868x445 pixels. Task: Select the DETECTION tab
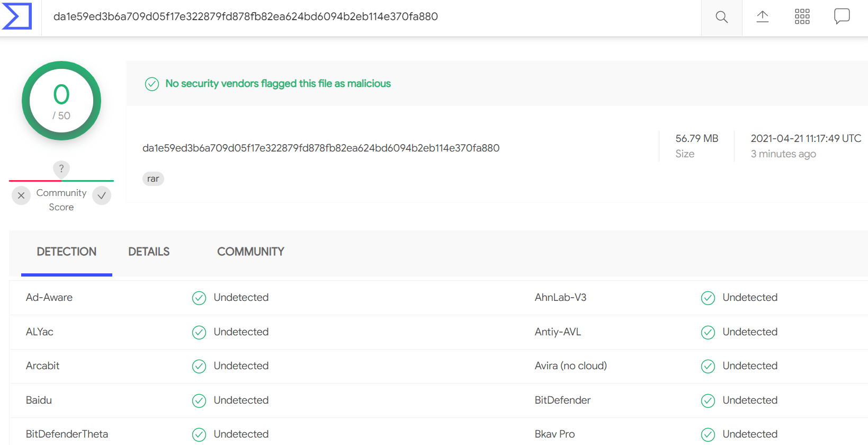coord(67,252)
